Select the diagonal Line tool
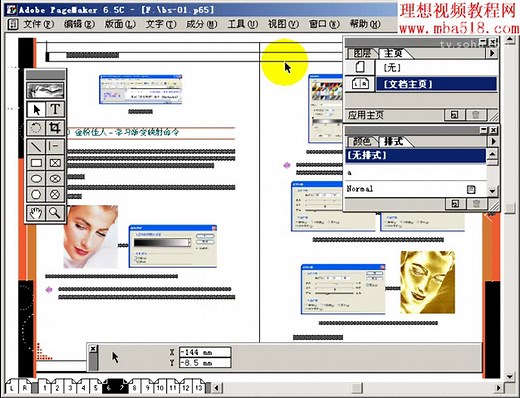This screenshot has height=398, width=520. click(36, 146)
